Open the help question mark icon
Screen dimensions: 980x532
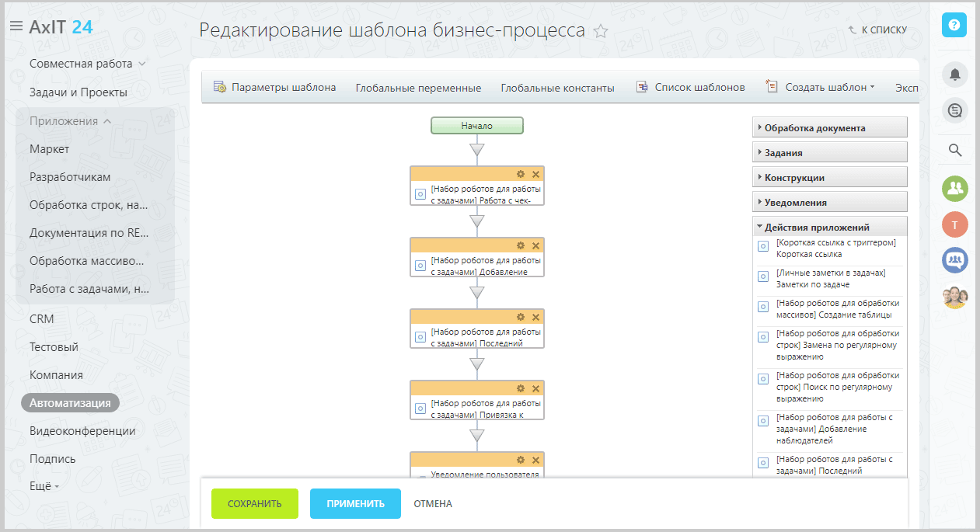[x=954, y=25]
